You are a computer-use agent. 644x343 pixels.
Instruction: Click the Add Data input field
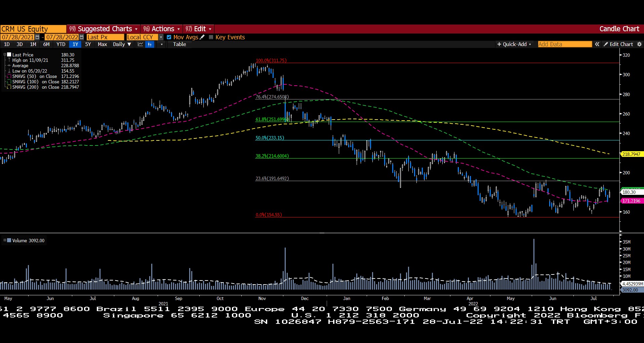[565, 44]
